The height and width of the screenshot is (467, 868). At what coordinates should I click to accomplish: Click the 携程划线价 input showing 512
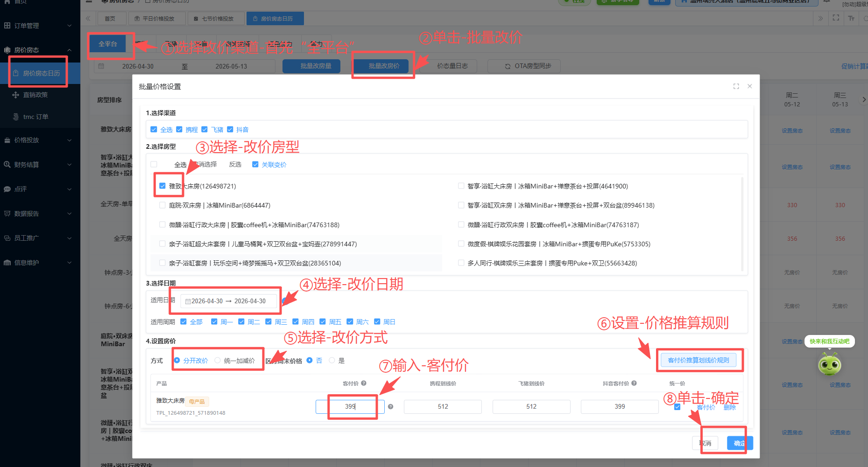click(x=443, y=407)
